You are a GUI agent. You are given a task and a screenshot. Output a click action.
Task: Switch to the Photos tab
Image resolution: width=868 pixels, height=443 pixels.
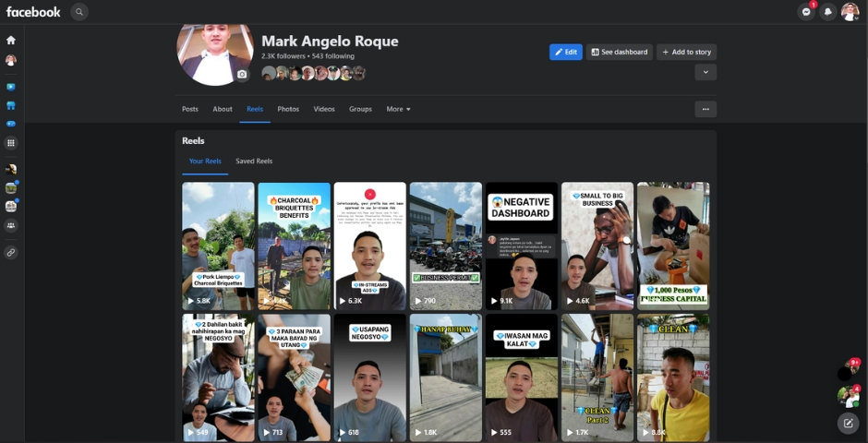[x=288, y=109]
